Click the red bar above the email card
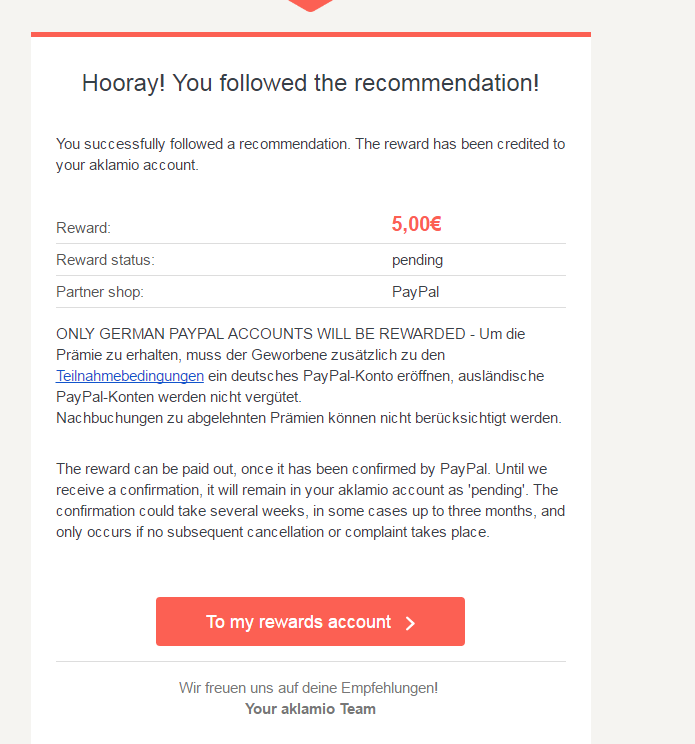This screenshot has width=695, height=744. click(x=310, y=34)
